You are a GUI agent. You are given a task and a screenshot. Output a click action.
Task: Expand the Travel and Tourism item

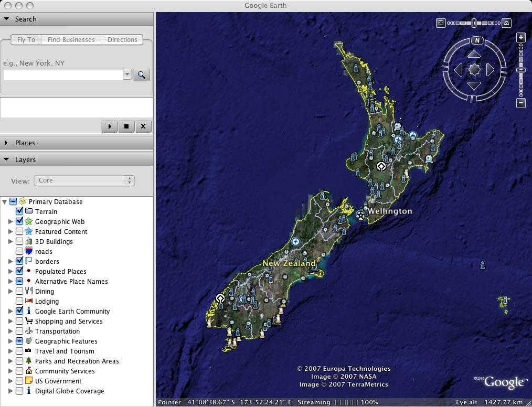pyautogui.click(x=10, y=351)
